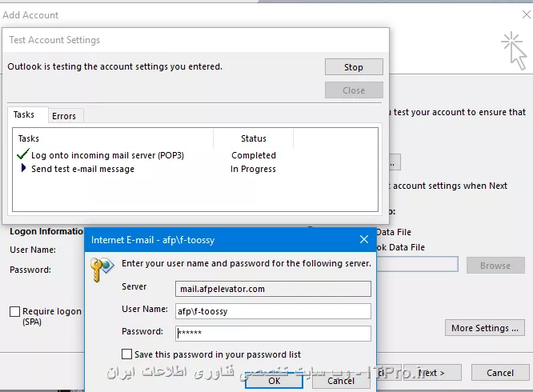Click the green checkmark beside POP3 login task
This screenshot has height=392, width=533.
22,154
